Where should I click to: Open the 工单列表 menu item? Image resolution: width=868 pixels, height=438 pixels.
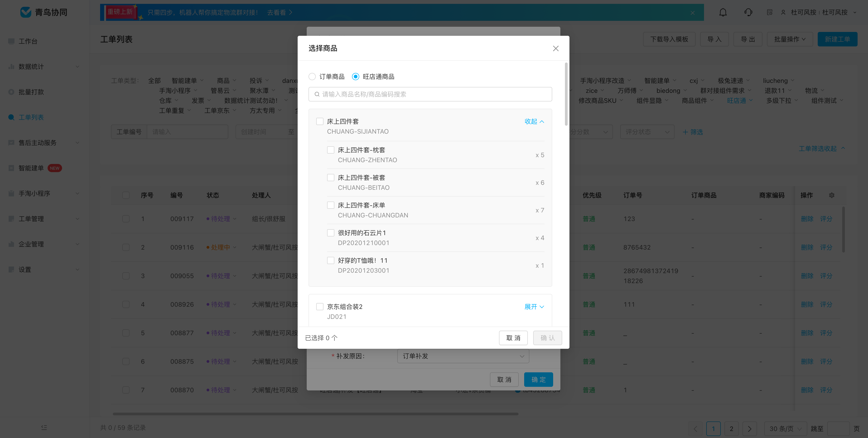(x=31, y=117)
